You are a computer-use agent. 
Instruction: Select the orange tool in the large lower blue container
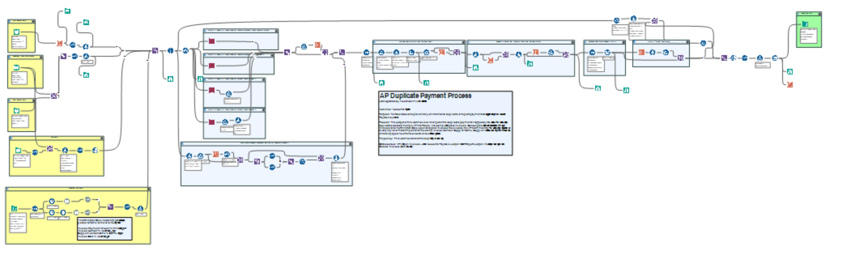click(215, 154)
